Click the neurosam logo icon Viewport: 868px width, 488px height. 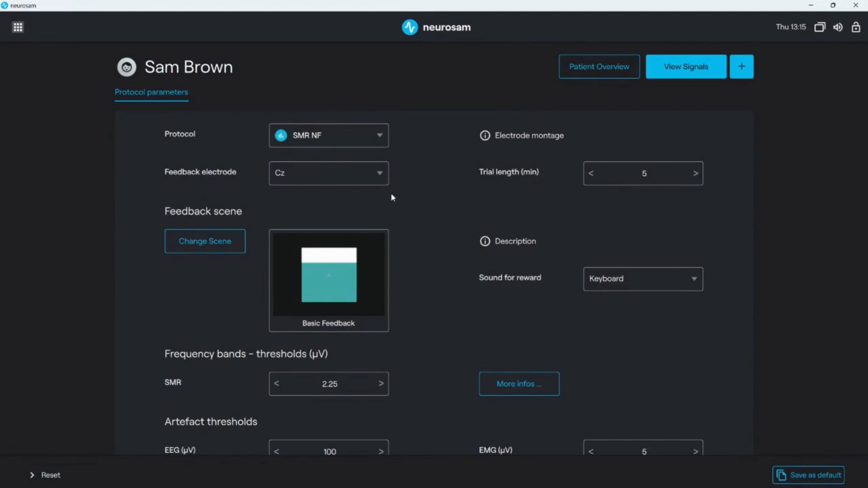coord(410,27)
